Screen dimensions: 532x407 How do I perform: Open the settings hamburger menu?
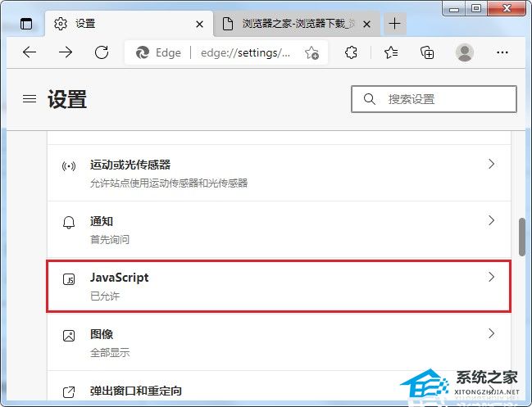click(x=30, y=98)
